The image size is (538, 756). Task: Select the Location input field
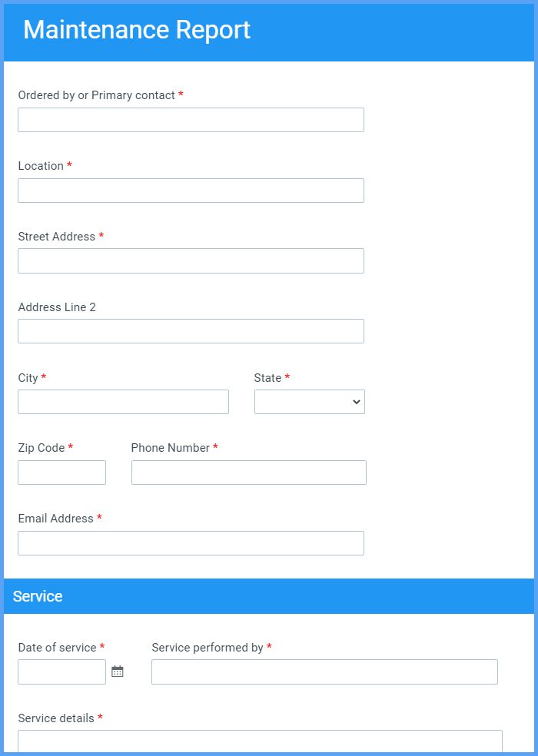coord(191,190)
